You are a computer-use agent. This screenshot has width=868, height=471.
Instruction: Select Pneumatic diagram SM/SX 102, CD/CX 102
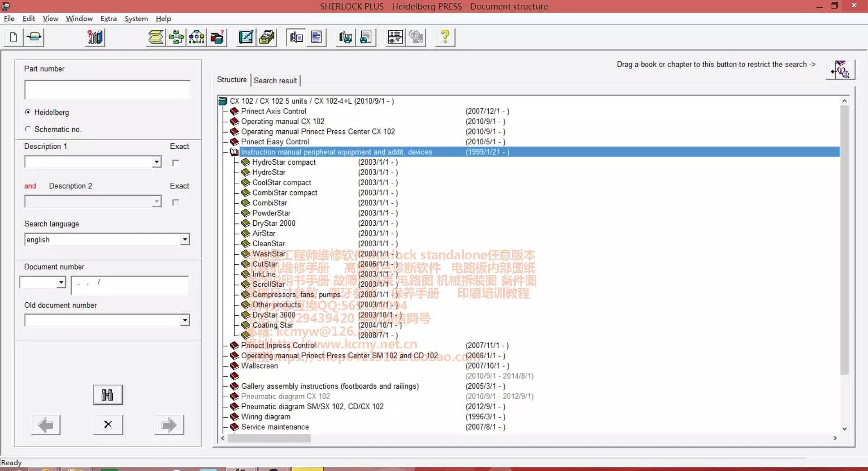coord(312,406)
